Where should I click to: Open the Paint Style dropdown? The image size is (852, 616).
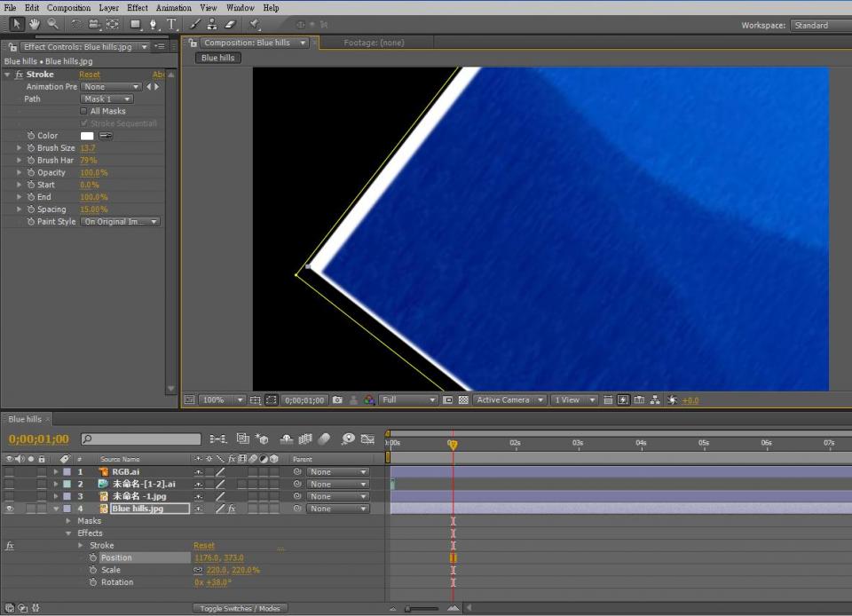pyautogui.click(x=121, y=222)
